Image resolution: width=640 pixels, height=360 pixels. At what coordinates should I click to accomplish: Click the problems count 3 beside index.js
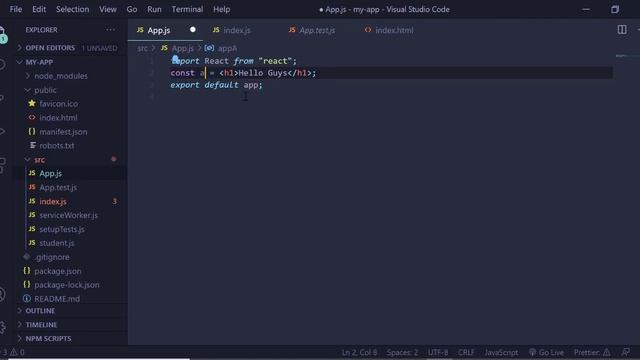pyautogui.click(x=115, y=201)
